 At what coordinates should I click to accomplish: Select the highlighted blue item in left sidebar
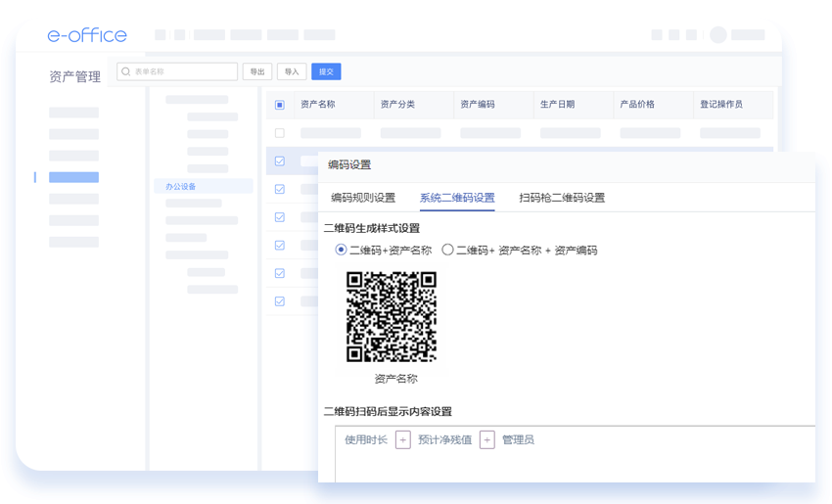(73, 177)
